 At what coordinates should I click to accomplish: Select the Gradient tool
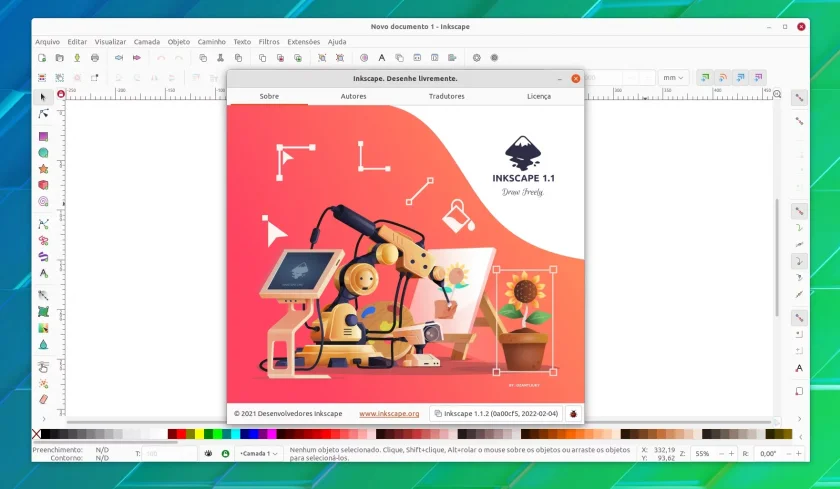coord(43,295)
